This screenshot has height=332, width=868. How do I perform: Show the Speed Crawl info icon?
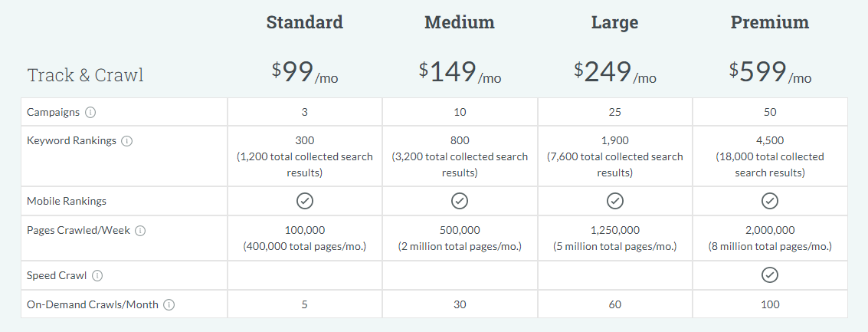click(97, 275)
